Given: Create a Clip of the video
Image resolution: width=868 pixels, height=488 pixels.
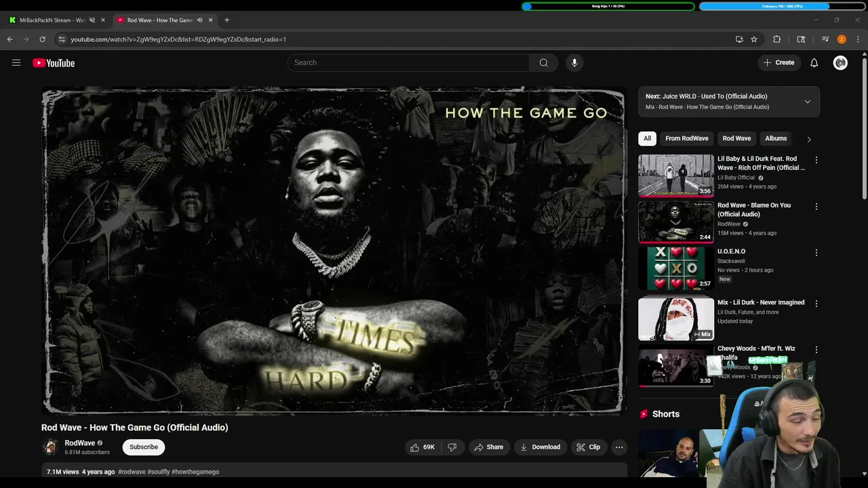Looking at the screenshot, I should click(x=588, y=447).
